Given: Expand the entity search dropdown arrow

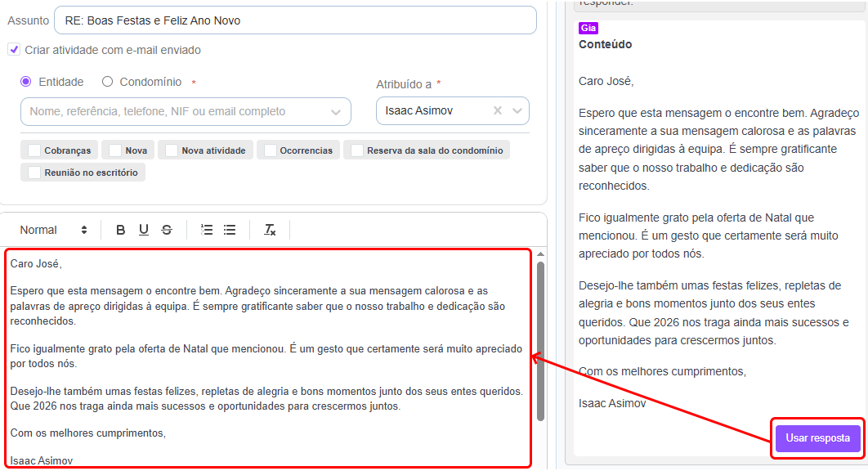Looking at the screenshot, I should pyautogui.click(x=336, y=112).
